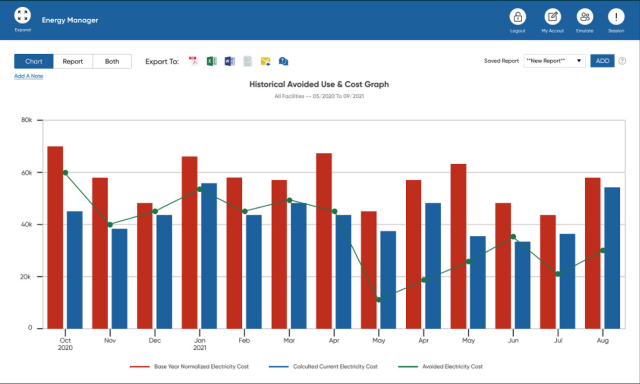Click red bar for Nov
The image size is (640, 384).
tap(100, 253)
